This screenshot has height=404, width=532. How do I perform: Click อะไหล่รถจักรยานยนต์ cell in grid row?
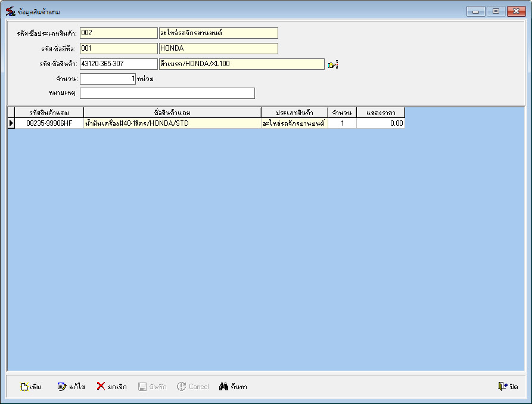pos(294,123)
